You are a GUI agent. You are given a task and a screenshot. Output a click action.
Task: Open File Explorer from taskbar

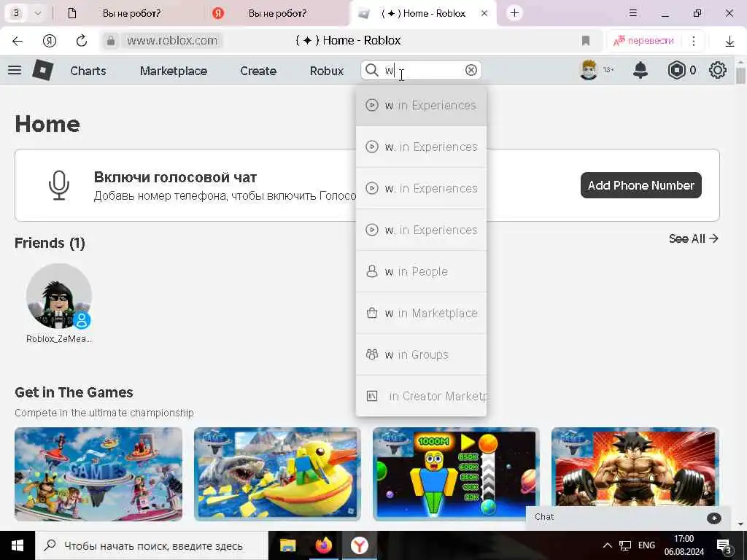click(x=287, y=545)
